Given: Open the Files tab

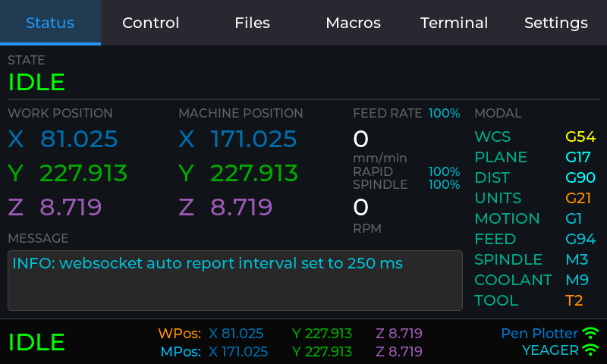Looking at the screenshot, I should [252, 23].
